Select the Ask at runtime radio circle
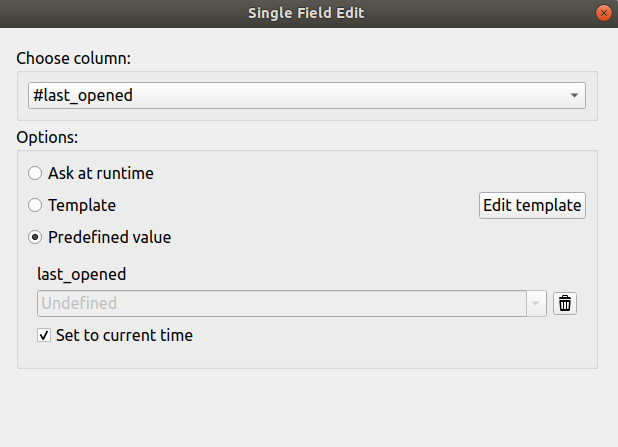The height and width of the screenshot is (447, 618). 35,173
